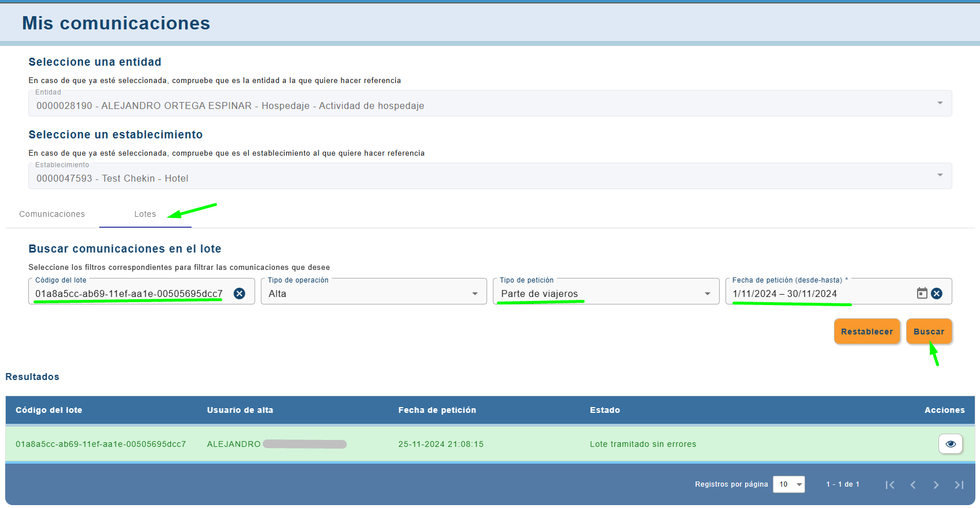This screenshot has width=980, height=508.
Task: Click the Restablecer button
Action: pos(866,332)
